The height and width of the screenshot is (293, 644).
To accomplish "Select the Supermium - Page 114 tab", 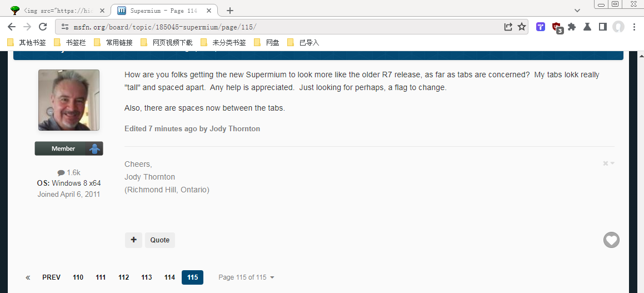I will (x=164, y=11).
